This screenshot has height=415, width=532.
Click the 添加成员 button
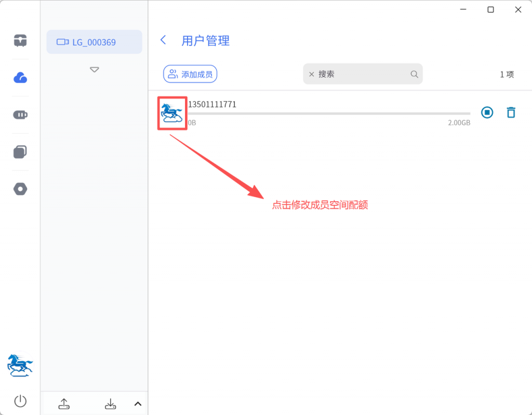pos(190,74)
